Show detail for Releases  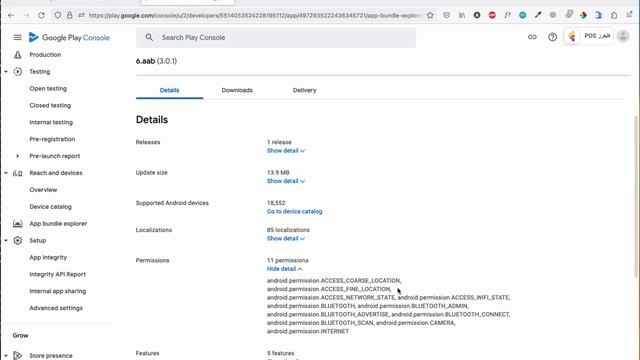pos(286,151)
